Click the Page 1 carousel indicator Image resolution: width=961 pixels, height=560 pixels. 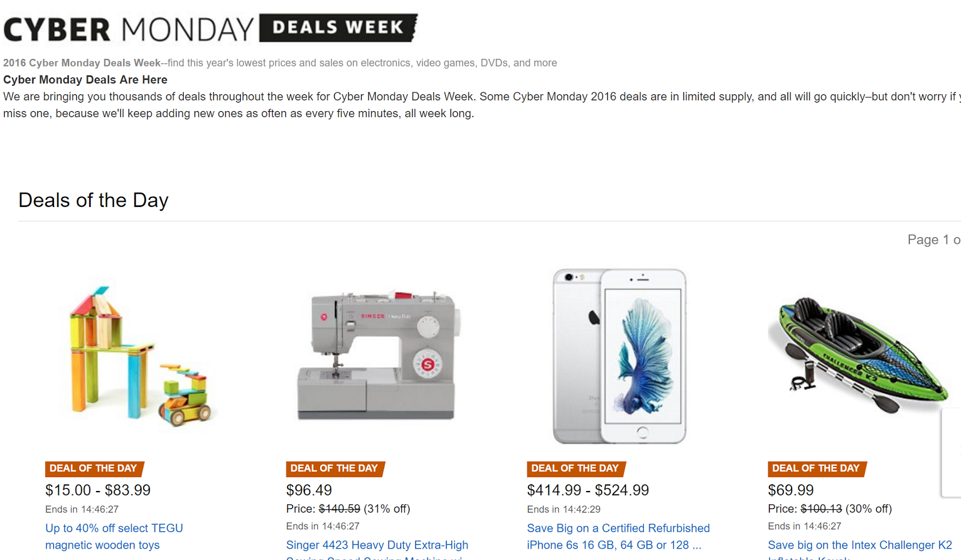933,239
